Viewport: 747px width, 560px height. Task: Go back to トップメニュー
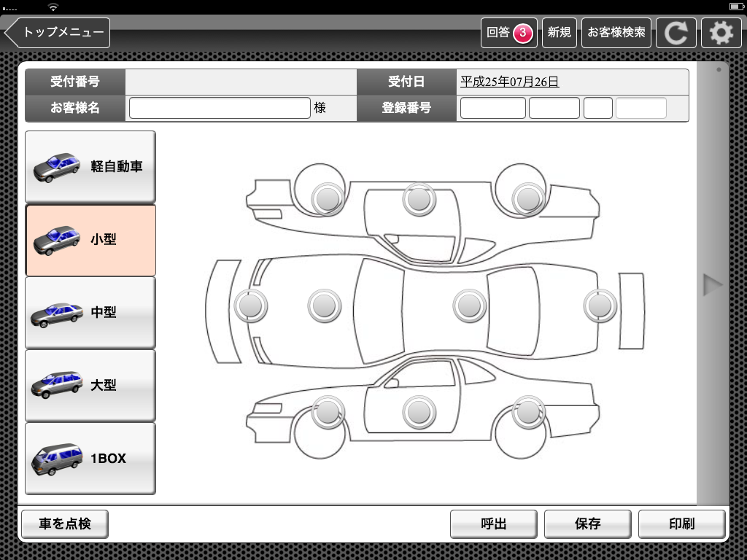tap(58, 33)
